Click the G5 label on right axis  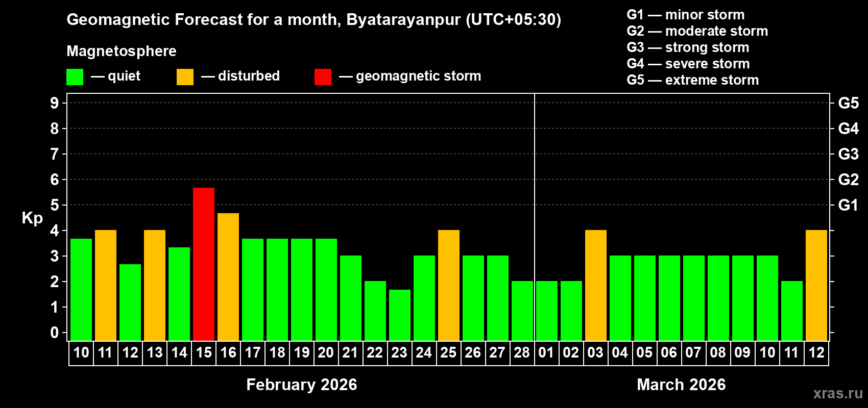click(x=849, y=103)
